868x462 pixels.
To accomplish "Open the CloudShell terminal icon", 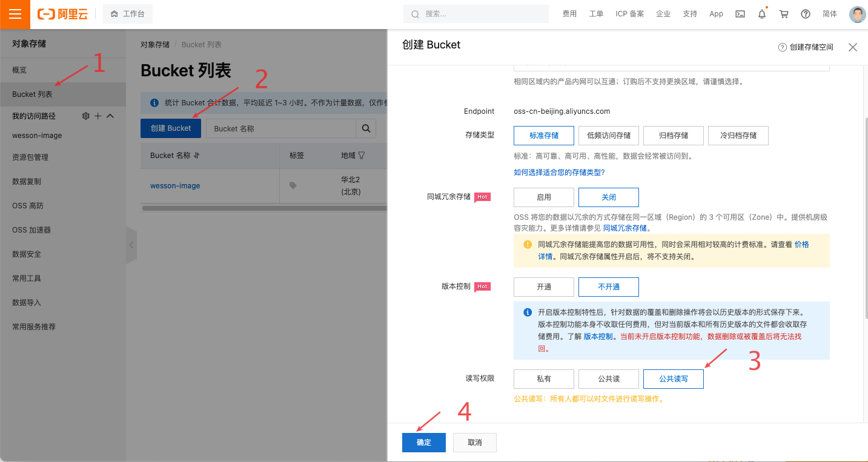I will coord(740,13).
